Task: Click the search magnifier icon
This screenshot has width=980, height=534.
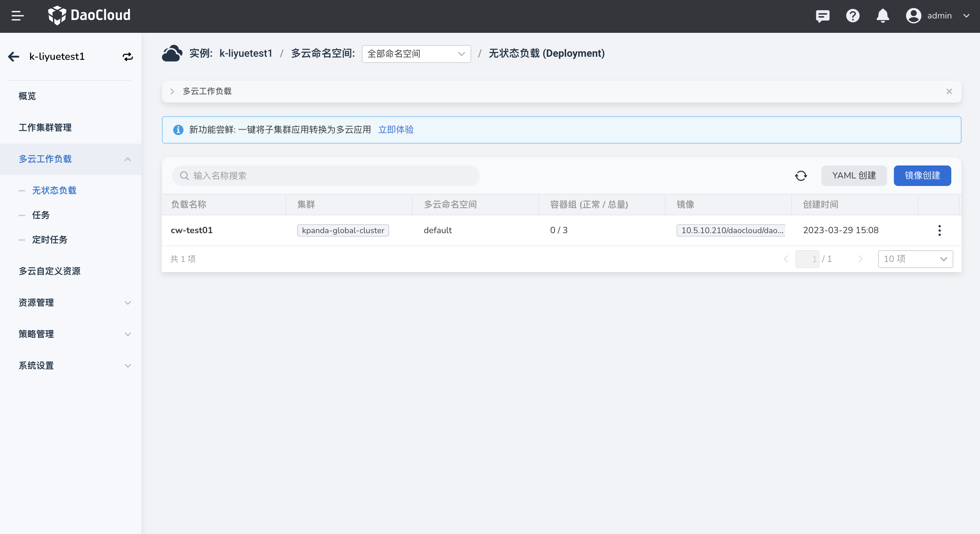Action: click(x=184, y=175)
